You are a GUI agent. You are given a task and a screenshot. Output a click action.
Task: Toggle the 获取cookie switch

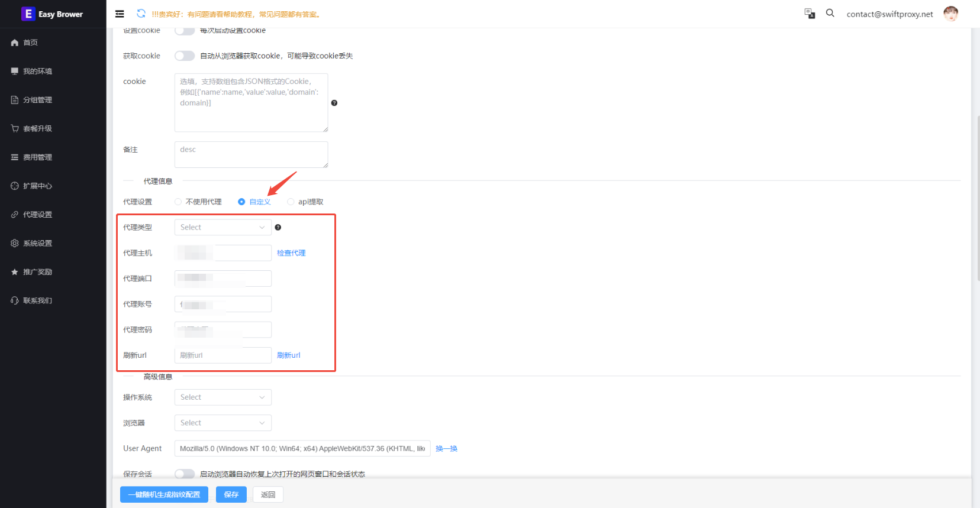click(x=185, y=56)
